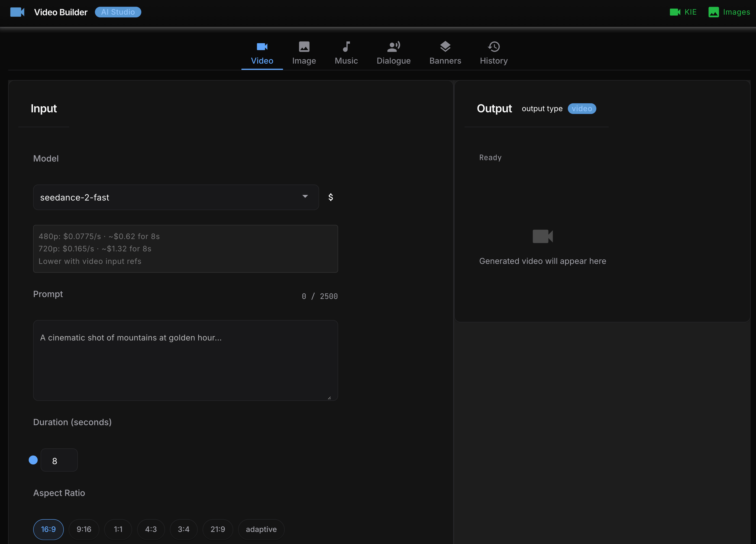Click the Banners layers icon
The height and width of the screenshot is (544, 756).
(x=445, y=47)
